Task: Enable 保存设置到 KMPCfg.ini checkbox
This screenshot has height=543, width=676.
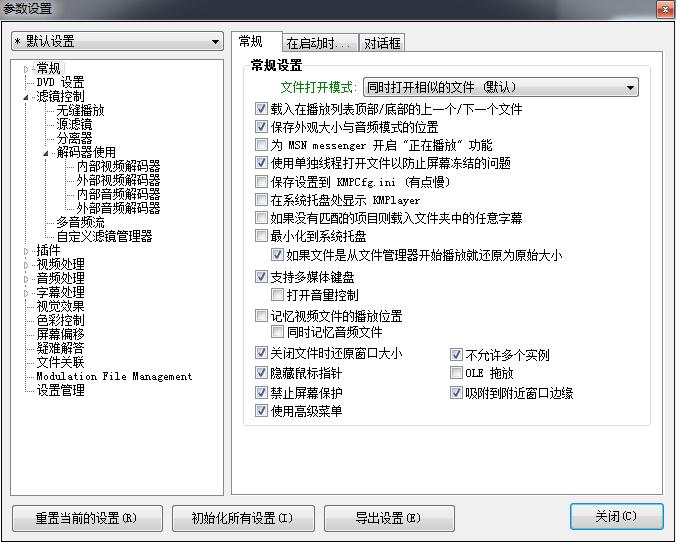Action: click(261, 181)
